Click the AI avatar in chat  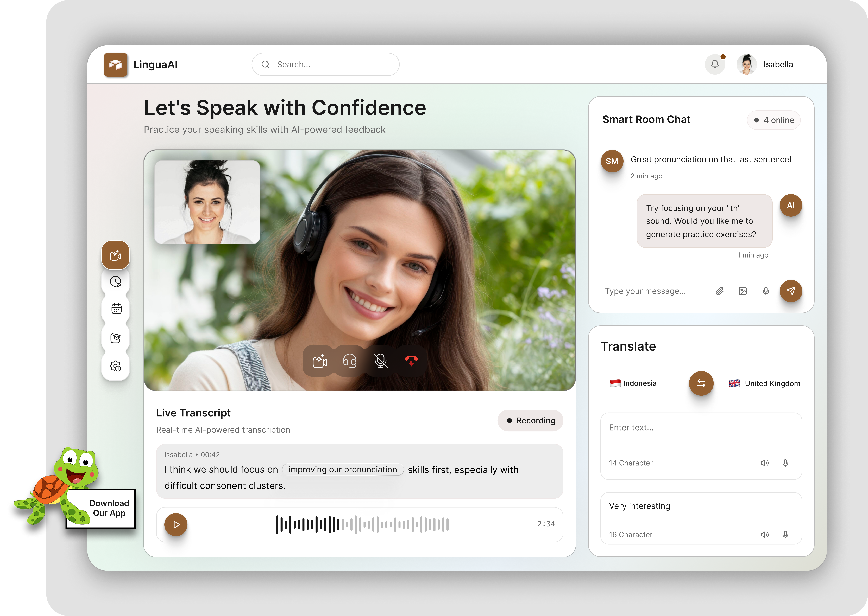791,205
